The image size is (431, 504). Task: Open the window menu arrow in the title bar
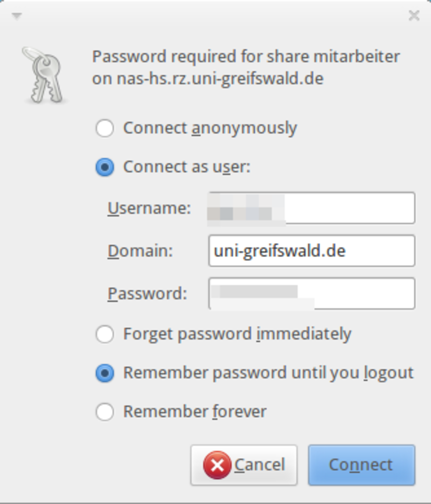coord(17,16)
